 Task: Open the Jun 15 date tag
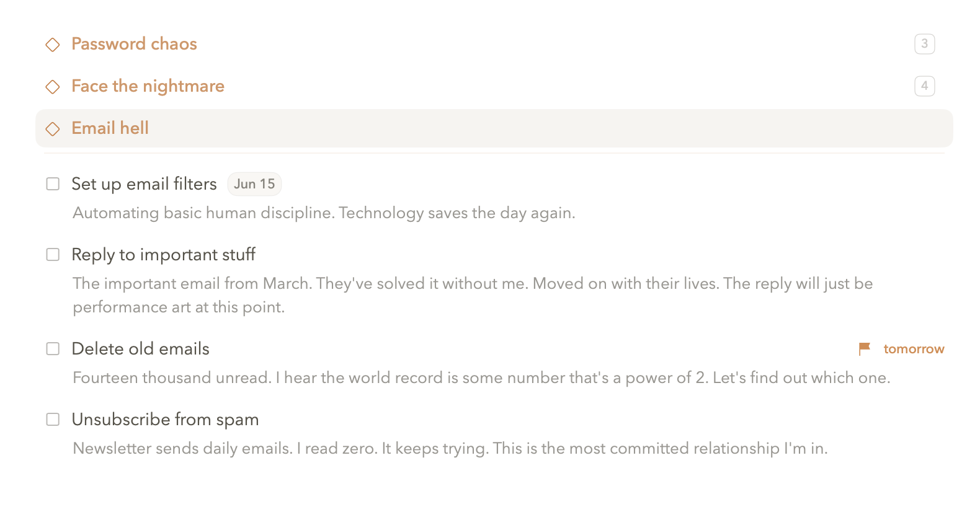tap(254, 184)
